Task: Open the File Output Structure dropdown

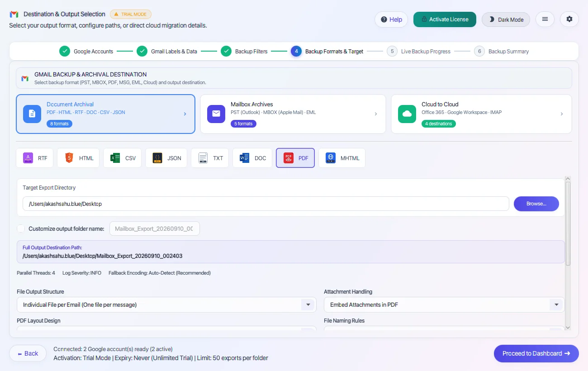Action: click(x=166, y=304)
